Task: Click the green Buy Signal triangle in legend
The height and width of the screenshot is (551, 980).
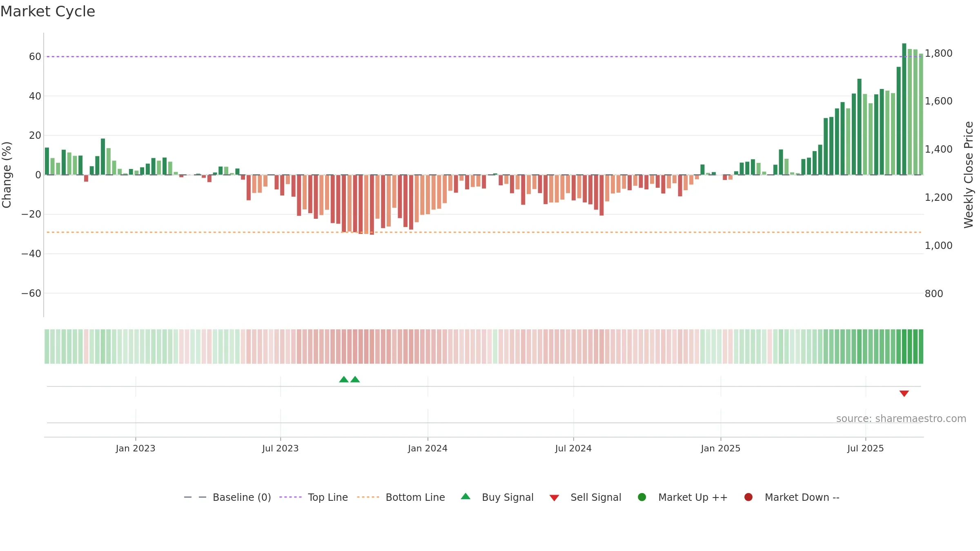Action: (465, 496)
